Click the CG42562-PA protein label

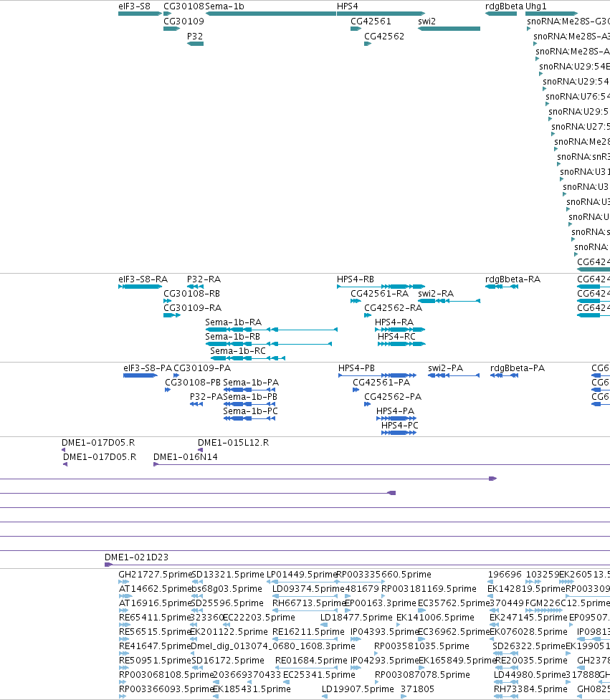click(x=393, y=396)
